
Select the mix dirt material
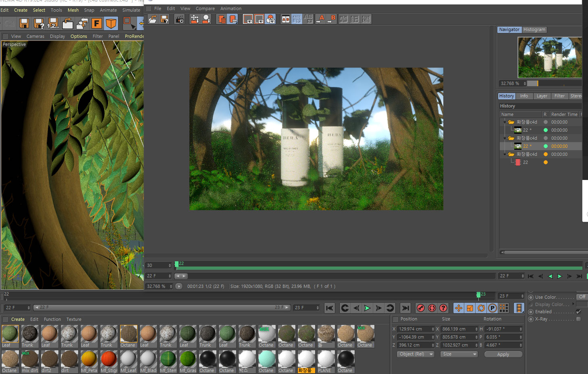point(30,362)
